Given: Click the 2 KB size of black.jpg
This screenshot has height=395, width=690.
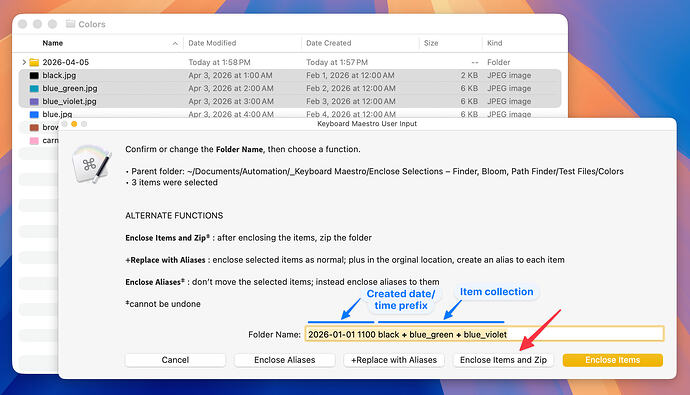Looking at the screenshot, I should click(x=469, y=75).
